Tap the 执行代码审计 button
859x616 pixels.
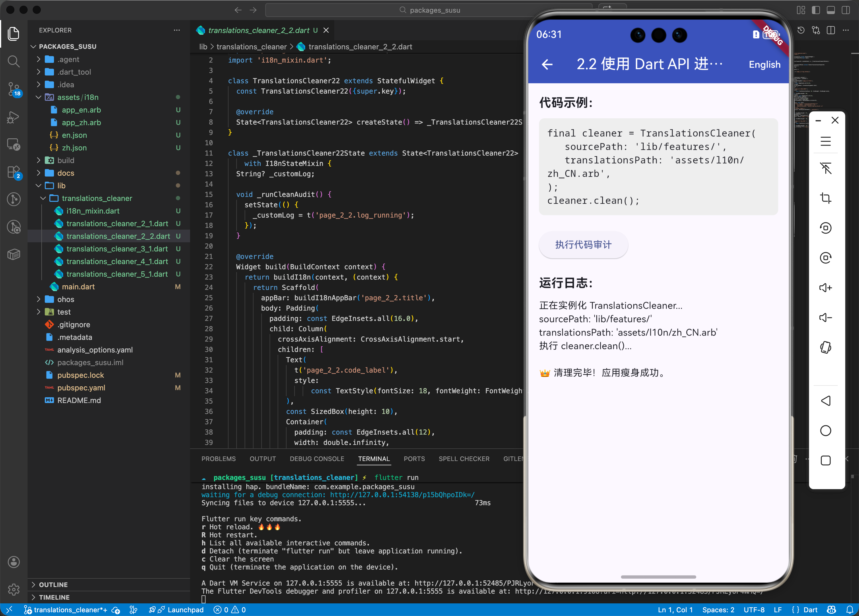[x=583, y=245]
